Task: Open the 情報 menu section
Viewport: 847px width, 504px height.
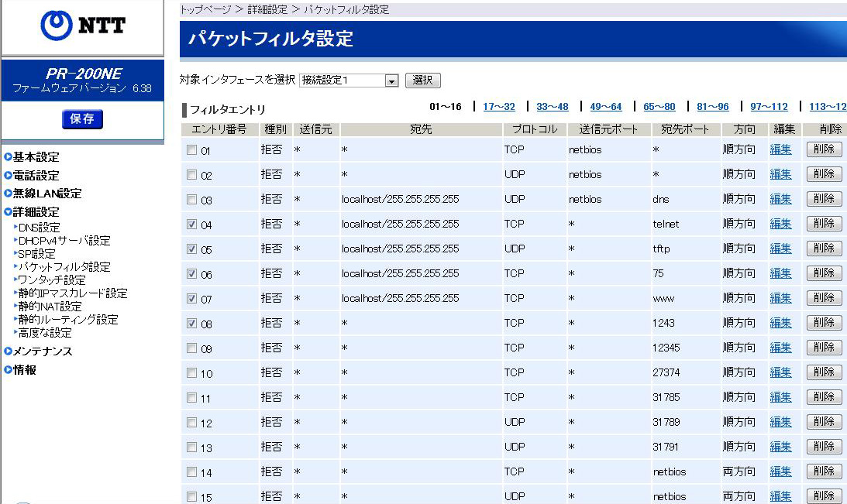Action: coord(25,370)
